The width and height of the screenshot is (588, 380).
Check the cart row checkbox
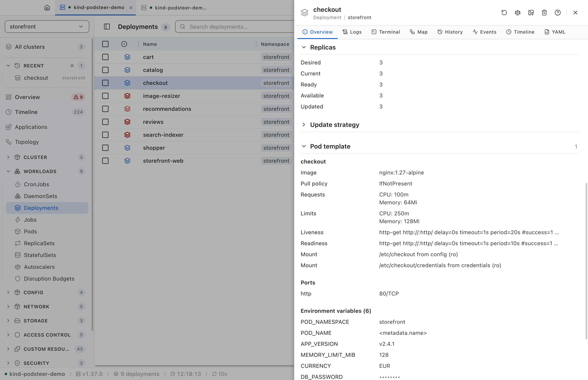(105, 57)
